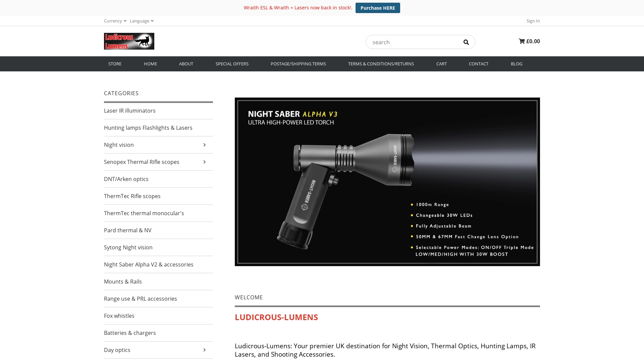Open the Currency dropdown

115,21
